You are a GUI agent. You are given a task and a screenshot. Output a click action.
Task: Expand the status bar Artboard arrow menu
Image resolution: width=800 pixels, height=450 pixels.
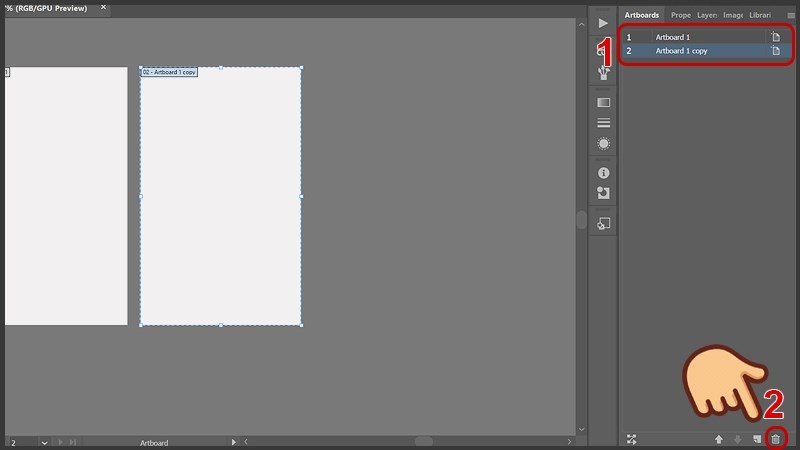pos(234,442)
